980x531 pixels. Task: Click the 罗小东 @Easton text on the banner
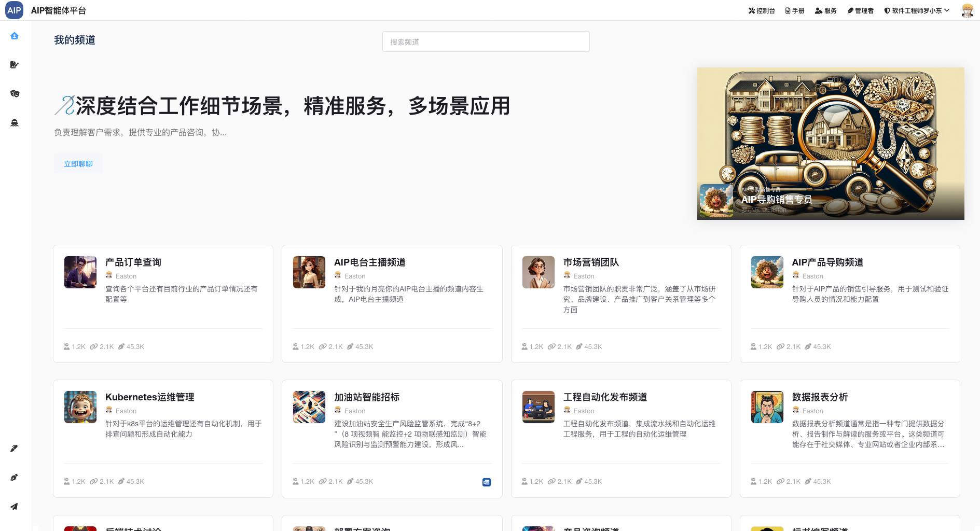point(764,210)
